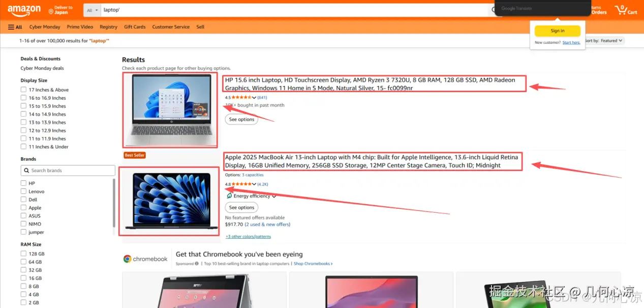
Task: Click the Start here link
Action: pos(571,43)
